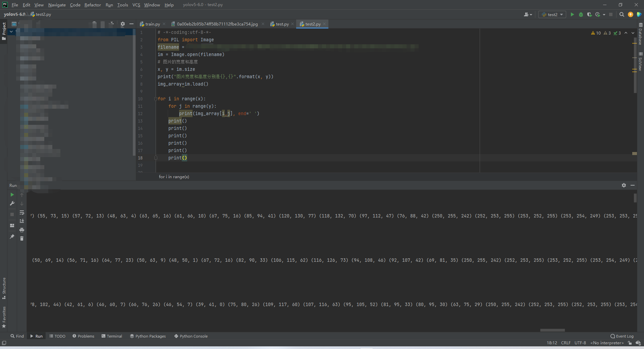The image size is (644, 349).
Task: Click the orange update arrow icon
Action: (x=631, y=14)
